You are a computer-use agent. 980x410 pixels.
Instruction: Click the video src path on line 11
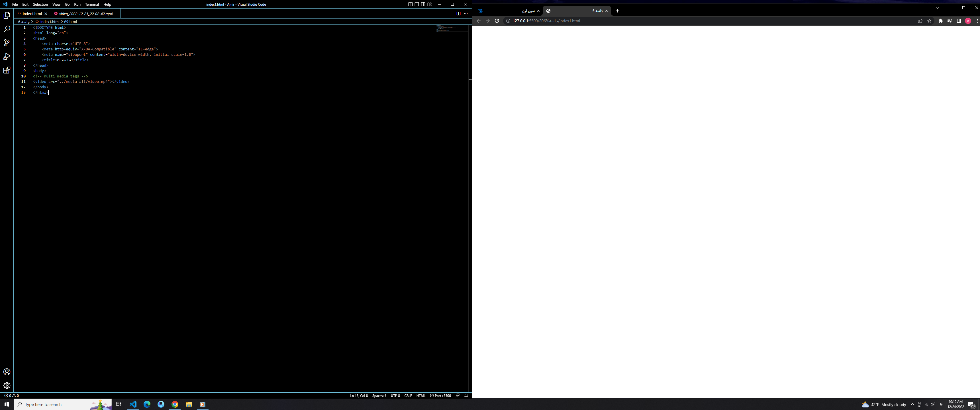pyautogui.click(x=84, y=81)
